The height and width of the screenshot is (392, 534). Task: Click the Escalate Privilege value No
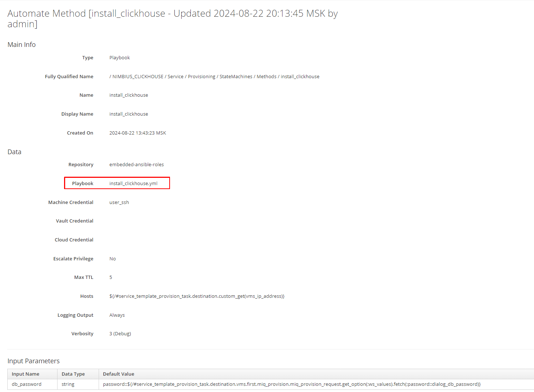(112, 259)
